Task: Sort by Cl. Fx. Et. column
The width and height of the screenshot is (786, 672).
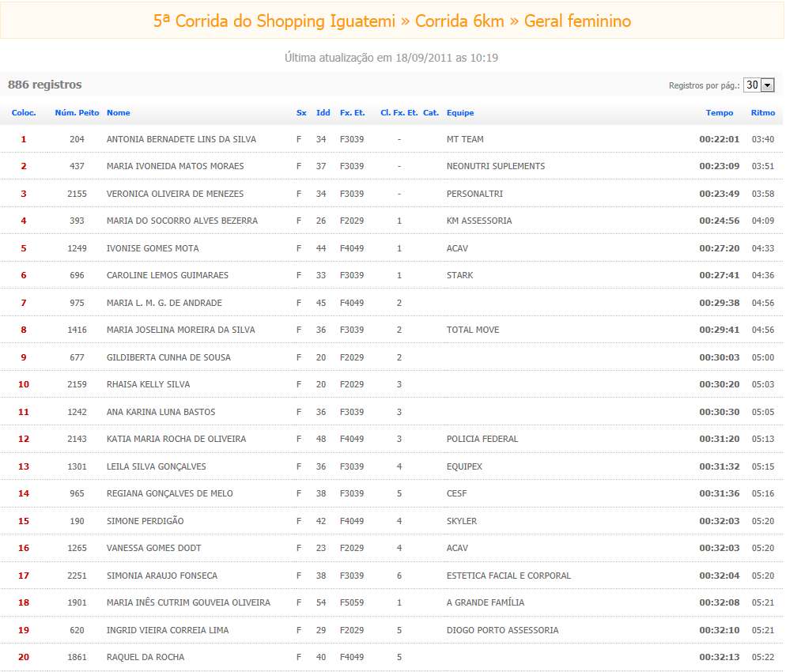Action: 399,113
